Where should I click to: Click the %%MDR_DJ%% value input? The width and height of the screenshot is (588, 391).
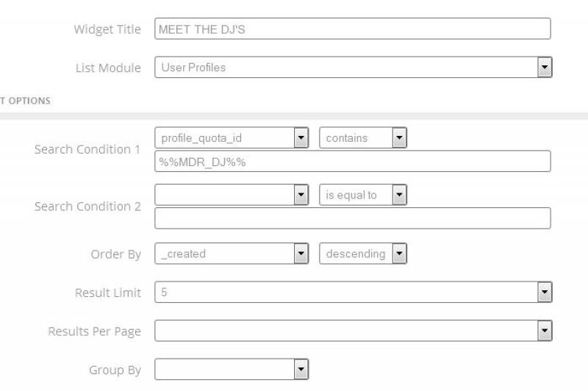[352, 162]
